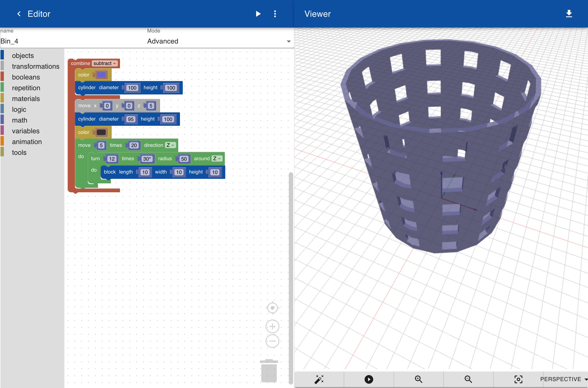Screen dimensions: 588x388
Task: Center the workspace with the crosshair icon
Action: pos(272,308)
